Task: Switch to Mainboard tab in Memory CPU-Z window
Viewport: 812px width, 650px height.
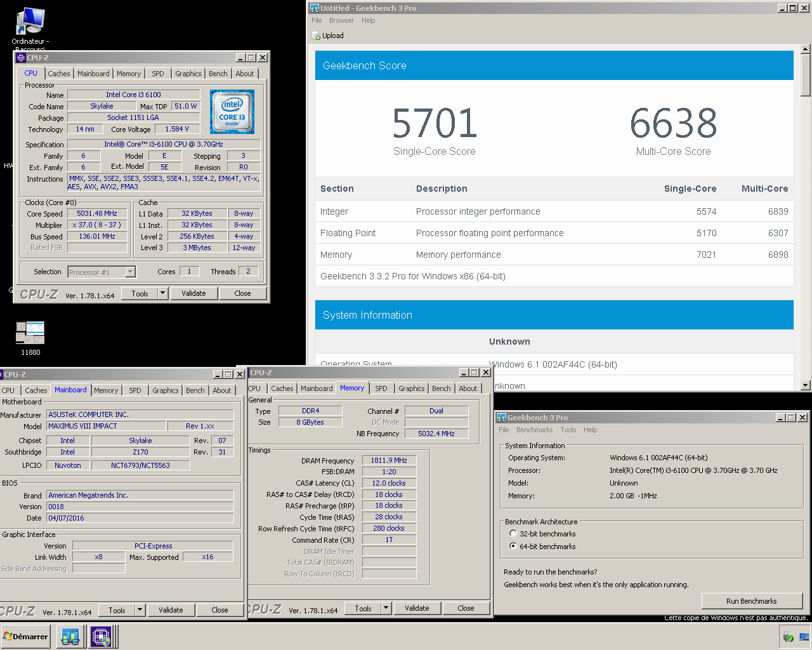Action: point(317,388)
